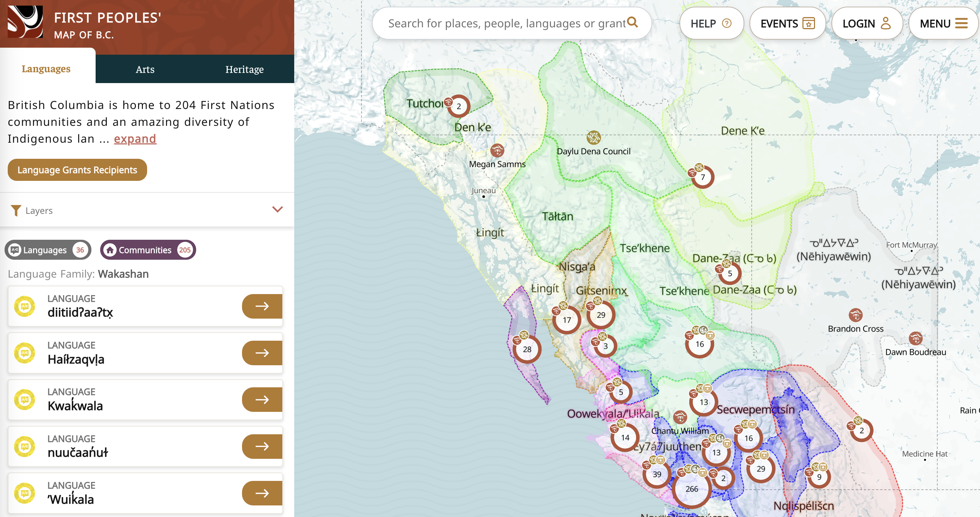This screenshot has width=980, height=517.
Task: Open Haíłzaqvḷa language arrow button
Action: click(262, 353)
